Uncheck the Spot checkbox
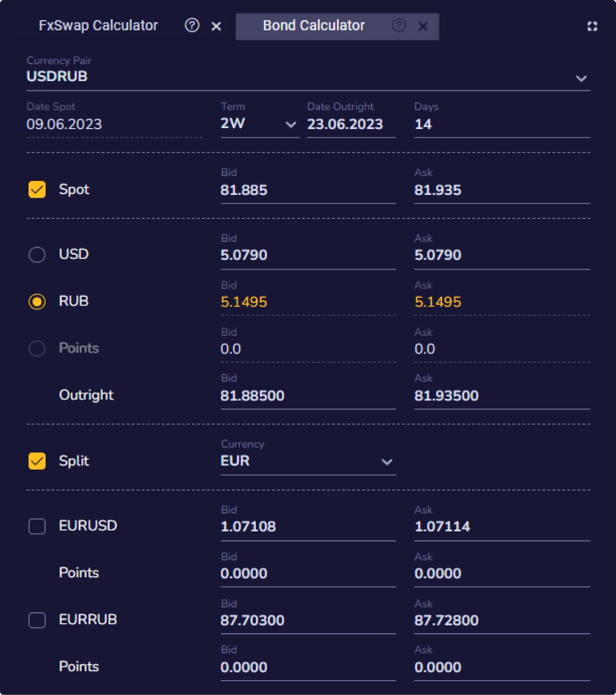The height and width of the screenshot is (695, 616). coord(37,189)
